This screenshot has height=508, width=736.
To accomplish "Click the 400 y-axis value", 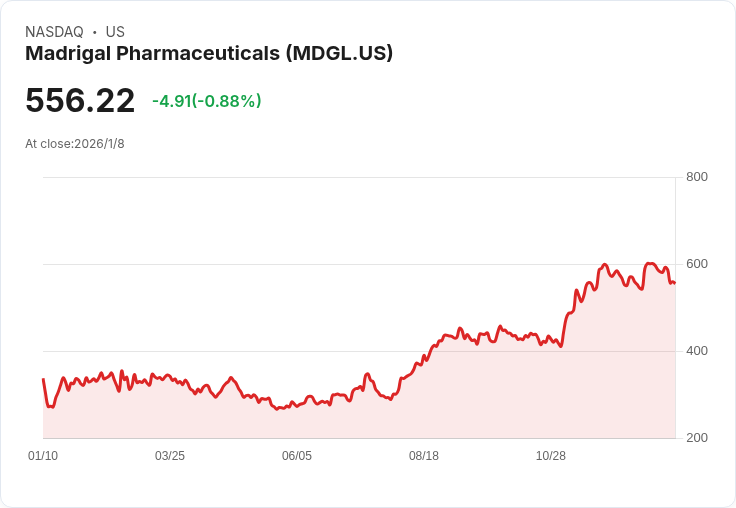I will tap(697, 351).
